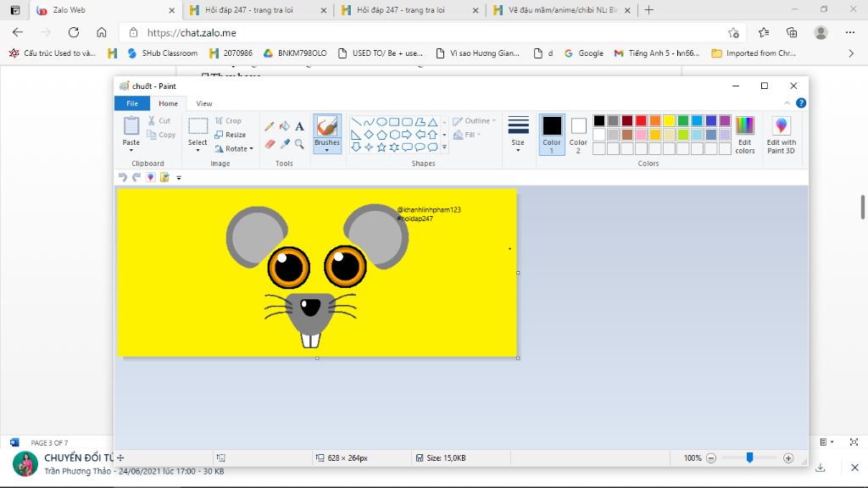Select the Text tool in Paint

(299, 127)
